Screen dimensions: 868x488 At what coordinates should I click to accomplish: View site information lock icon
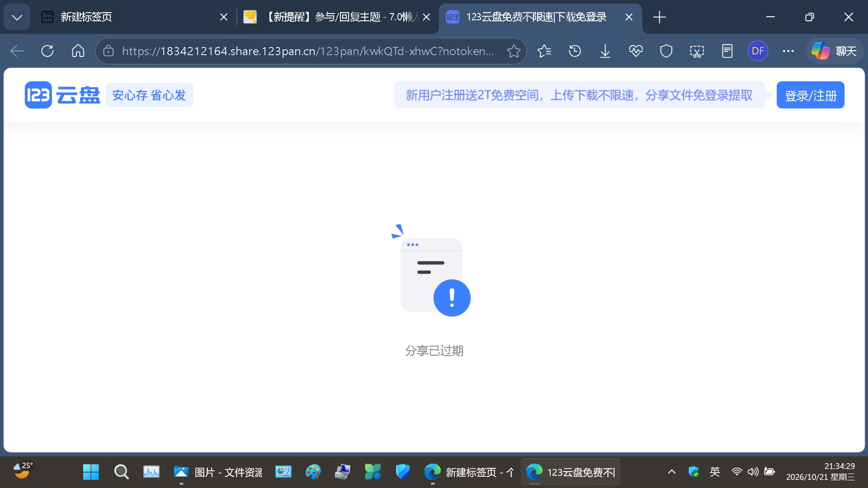coord(108,51)
